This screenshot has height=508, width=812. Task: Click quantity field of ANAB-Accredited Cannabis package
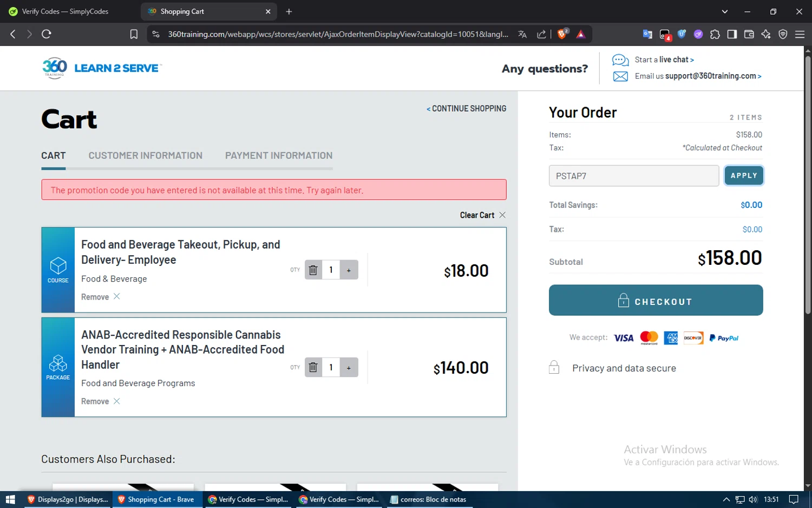[331, 367]
